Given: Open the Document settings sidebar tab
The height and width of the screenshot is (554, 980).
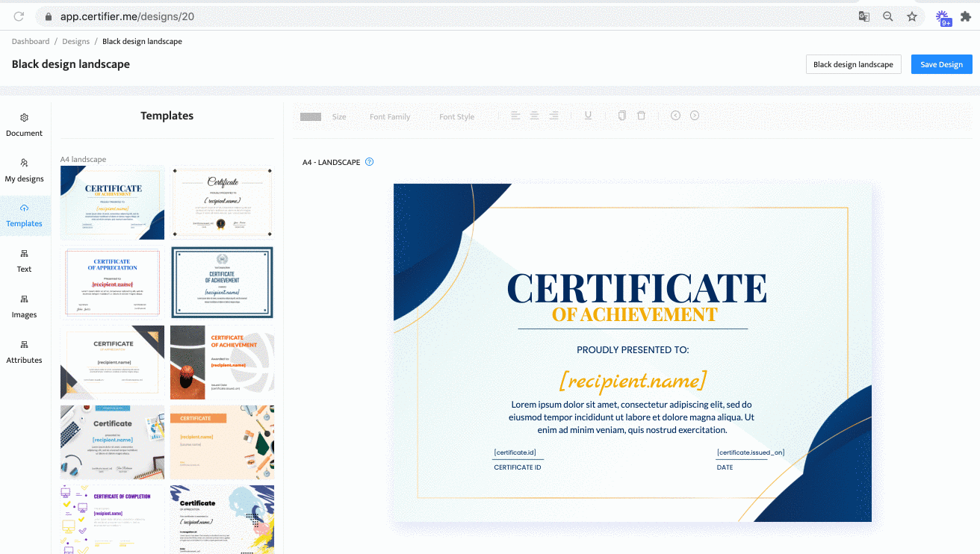Looking at the screenshot, I should click(x=25, y=125).
